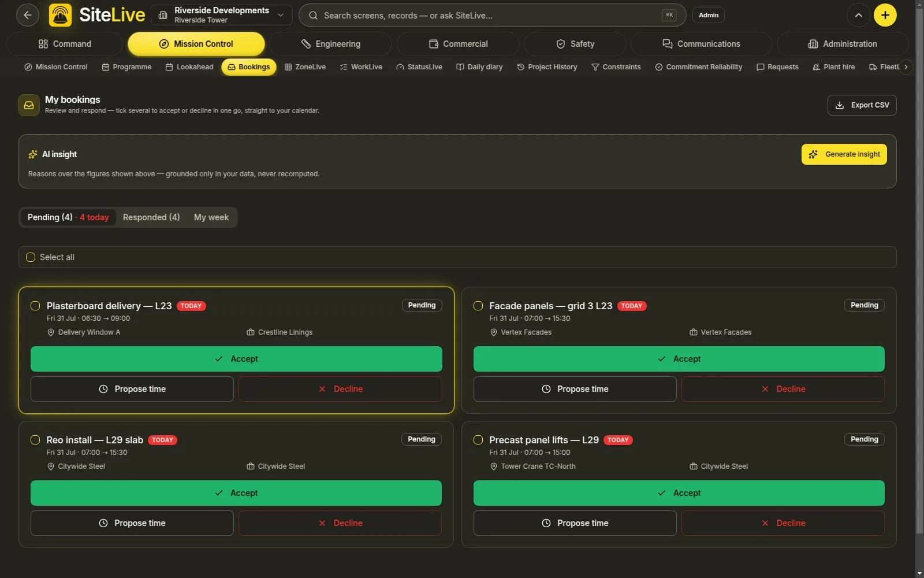Click the SiteLive helmet logo
924x578 pixels.
[x=61, y=15]
